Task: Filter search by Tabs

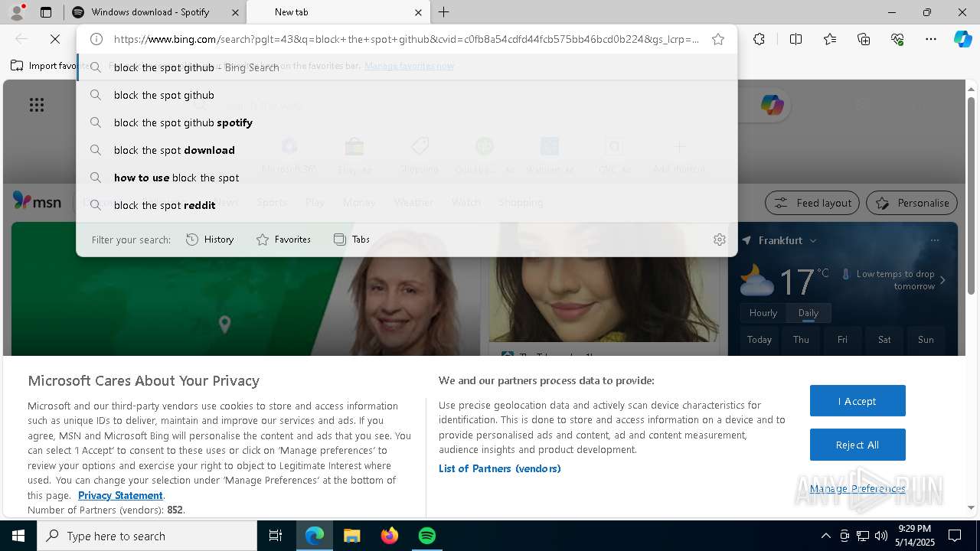Action: pos(351,240)
